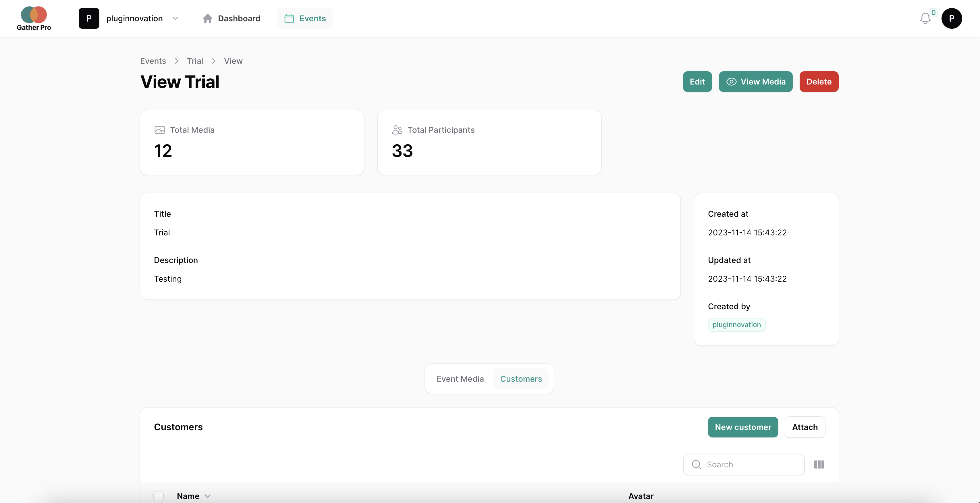980x503 pixels.
Task: Switch to the Event Media tab
Action: point(460,379)
